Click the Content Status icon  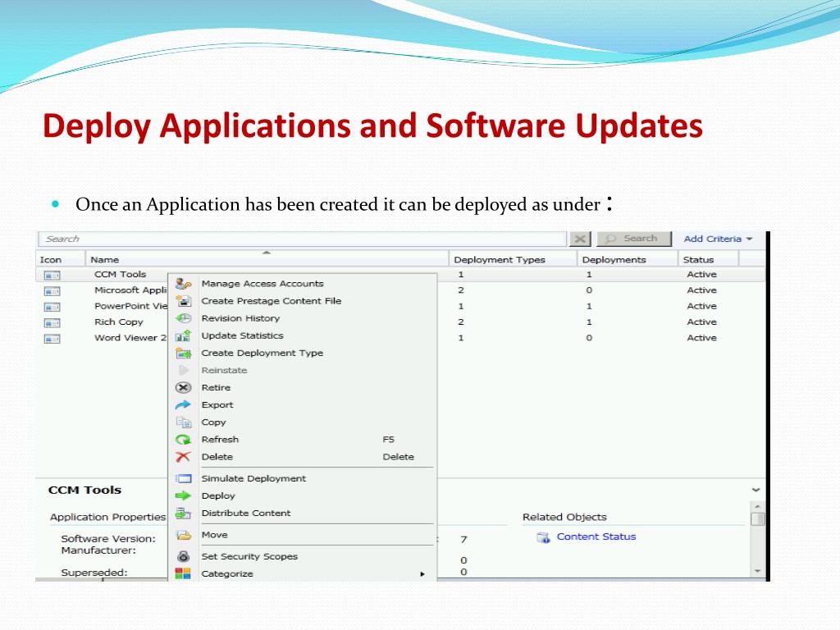click(543, 537)
